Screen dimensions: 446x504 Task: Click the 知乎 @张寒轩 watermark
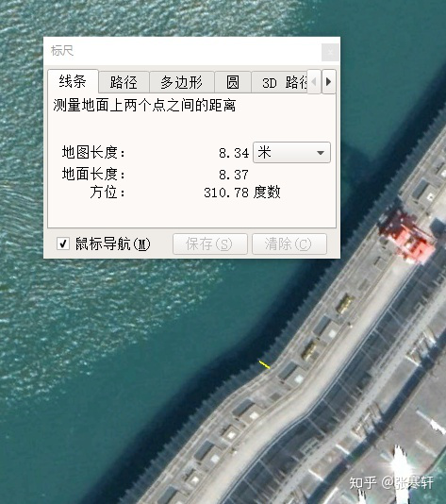pyautogui.click(x=391, y=482)
